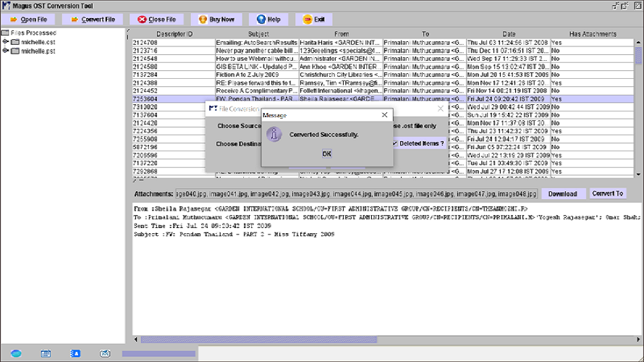This screenshot has width=644, height=362.
Task: Click OK in the Message dialog
Action: pyautogui.click(x=326, y=153)
